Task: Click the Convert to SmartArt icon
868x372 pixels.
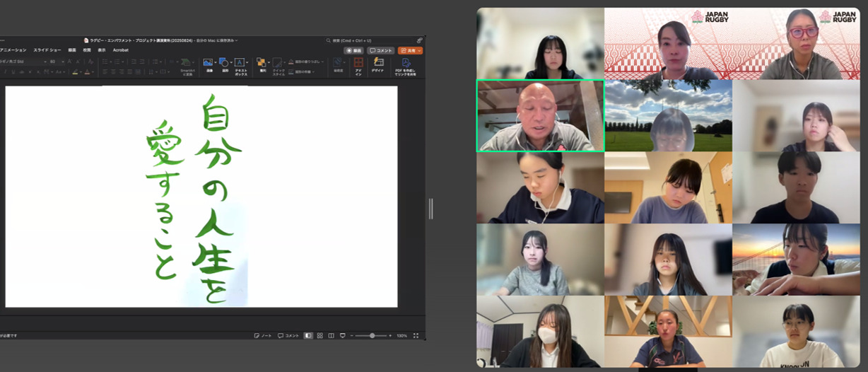Action: 187,64
